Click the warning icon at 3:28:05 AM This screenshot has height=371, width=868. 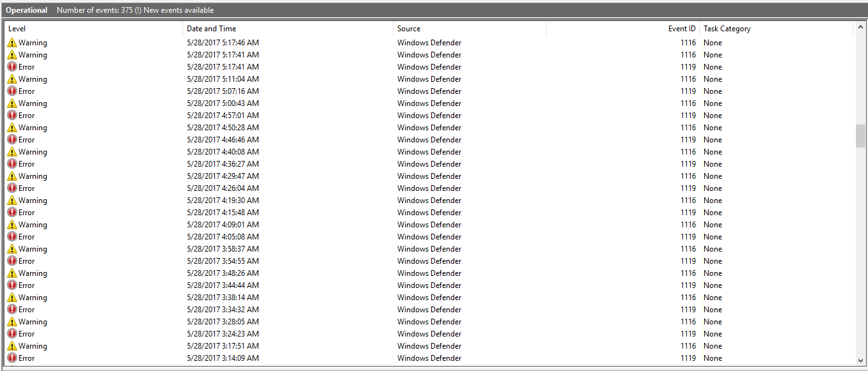[12, 322]
